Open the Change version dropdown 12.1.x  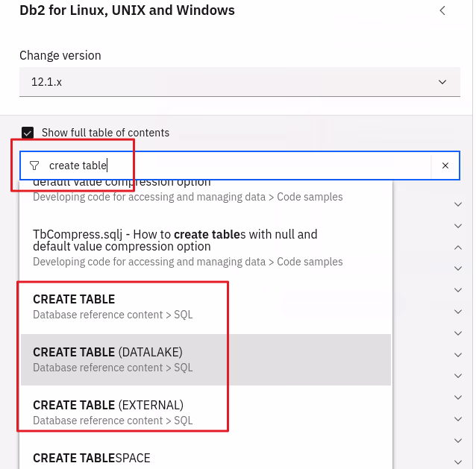[239, 82]
